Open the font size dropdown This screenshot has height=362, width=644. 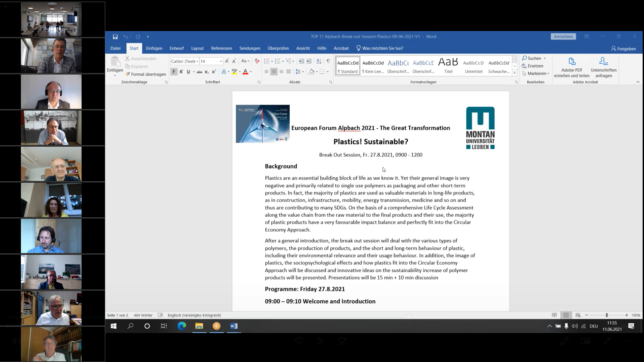point(221,61)
